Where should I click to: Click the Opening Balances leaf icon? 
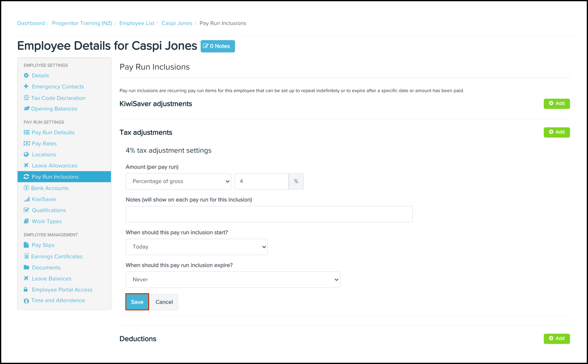pos(26,109)
